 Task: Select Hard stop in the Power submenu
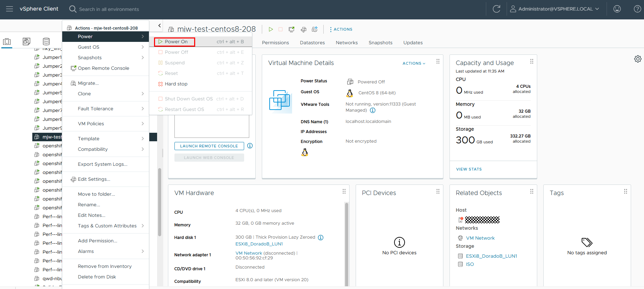coord(201,84)
